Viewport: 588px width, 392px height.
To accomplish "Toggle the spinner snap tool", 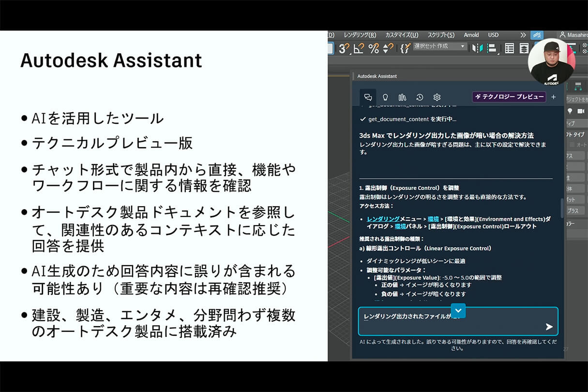I will pos(388,48).
